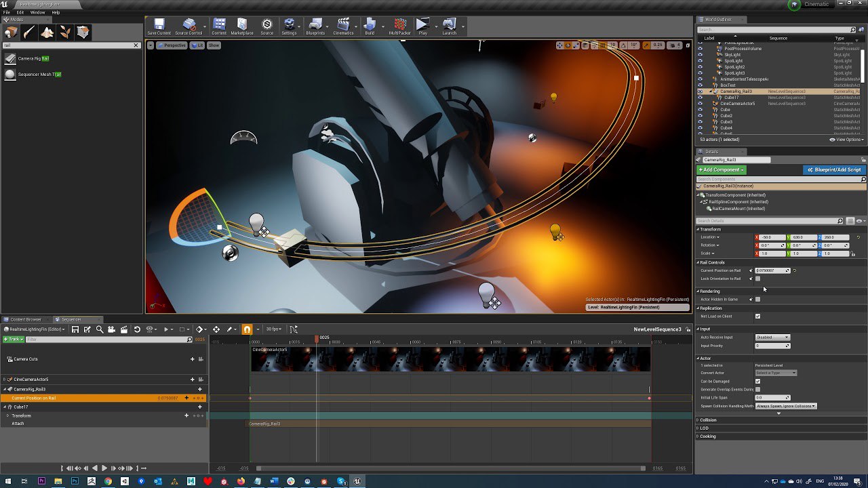
Task: Open the Content browser toolbar icon
Action: [219, 27]
